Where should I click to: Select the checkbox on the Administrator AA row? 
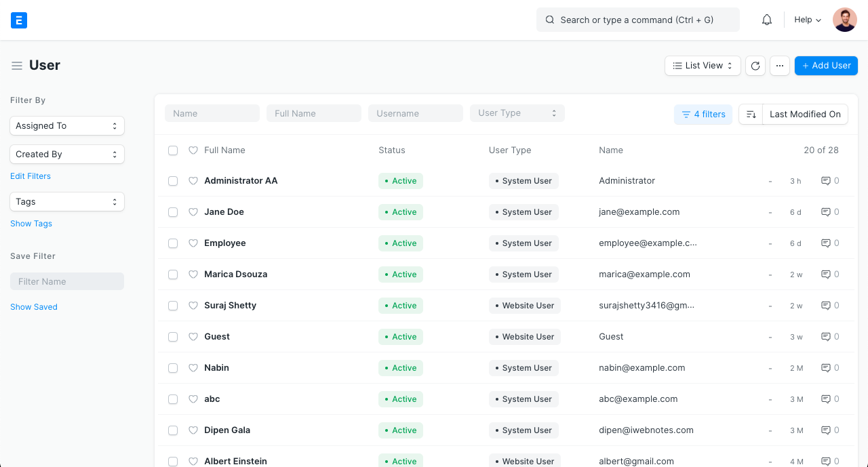click(x=173, y=181)
